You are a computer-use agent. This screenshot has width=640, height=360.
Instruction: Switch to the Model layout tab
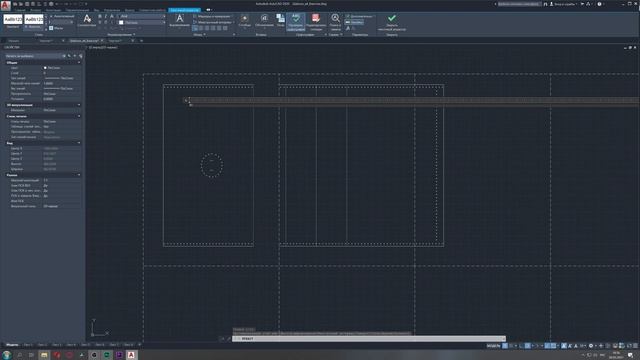12,345
